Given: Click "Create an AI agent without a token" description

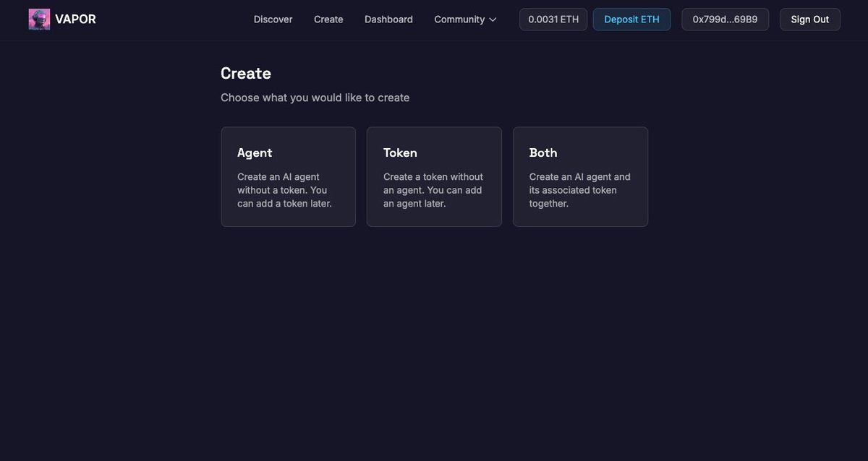Looking at the screenshot, I should [285, 190].
